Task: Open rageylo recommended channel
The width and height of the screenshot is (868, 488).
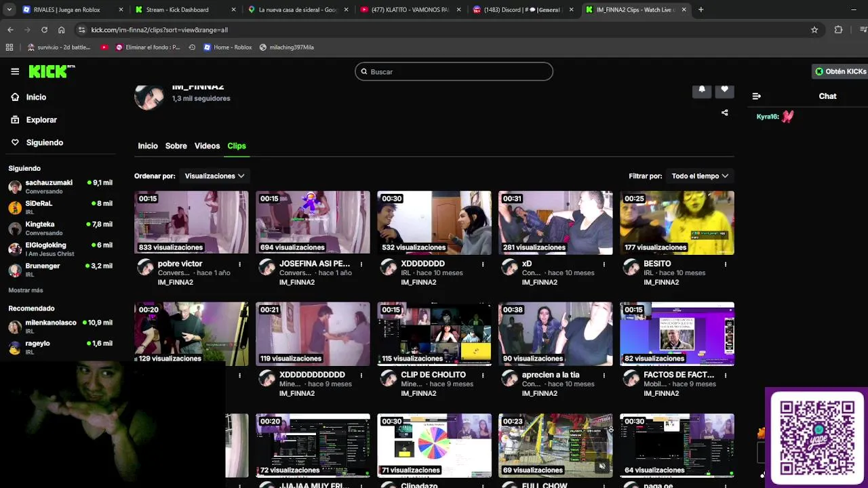Action: [60, 348]
